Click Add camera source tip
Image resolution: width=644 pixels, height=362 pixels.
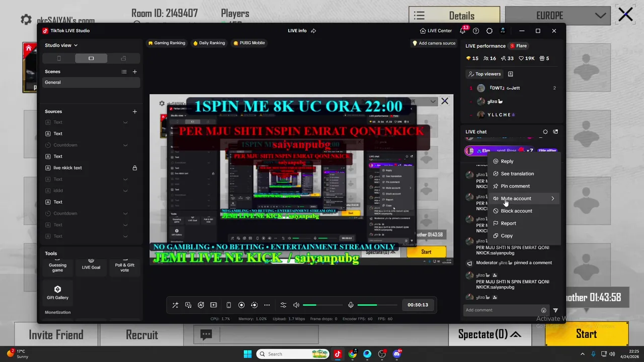(x=434, y=43)
